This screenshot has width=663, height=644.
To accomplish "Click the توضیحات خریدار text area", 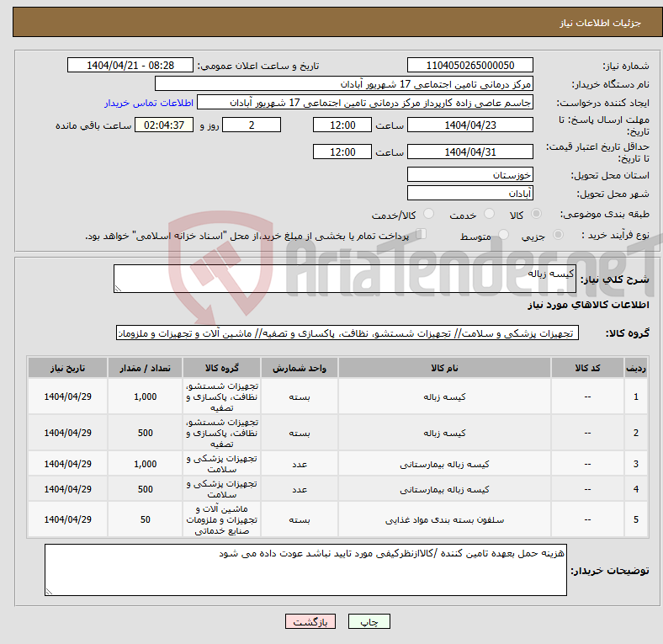I will [305, 570].
